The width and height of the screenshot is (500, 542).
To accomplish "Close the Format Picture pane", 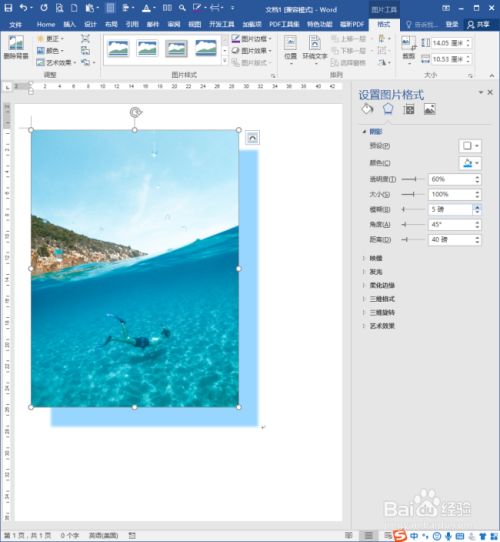I will click(490, 92).
